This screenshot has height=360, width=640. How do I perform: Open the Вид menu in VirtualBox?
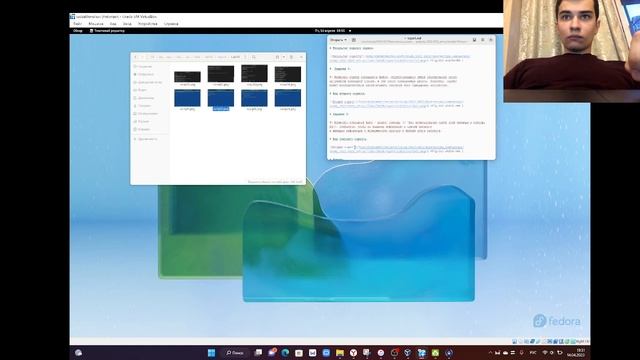coord(113,24)
